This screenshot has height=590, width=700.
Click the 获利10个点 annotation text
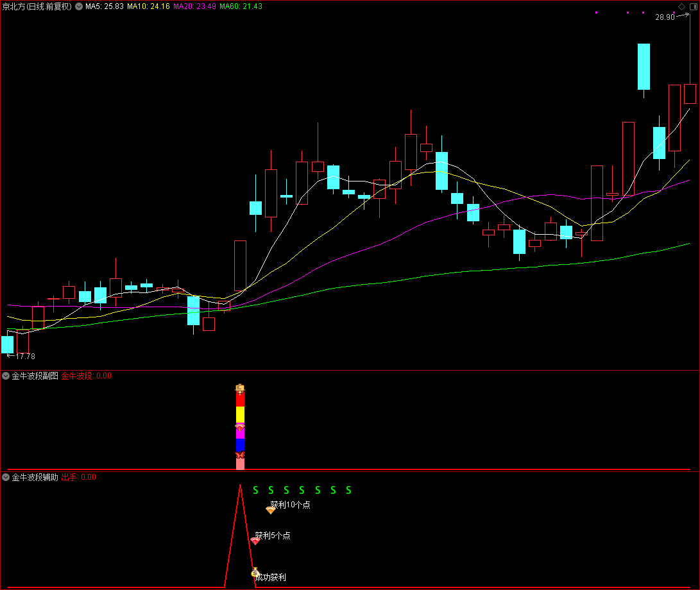tap(291, 505)
